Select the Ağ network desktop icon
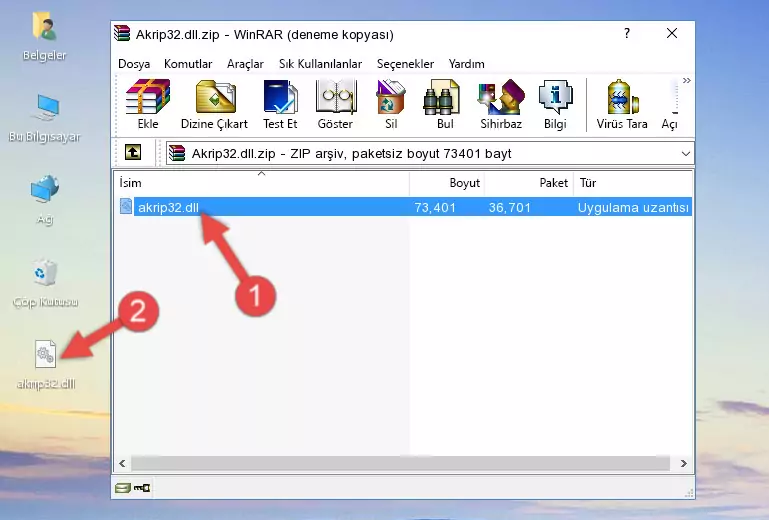The height and width of the screenshot is (520, 769). [45, 200]
